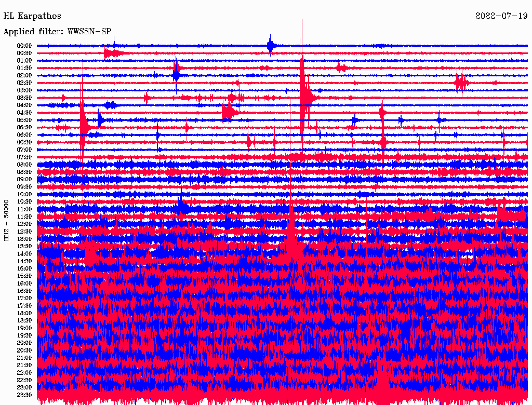Select the '08:30' time label
The height and width of the screenshot is (405, 532).
tap(24, 172)
